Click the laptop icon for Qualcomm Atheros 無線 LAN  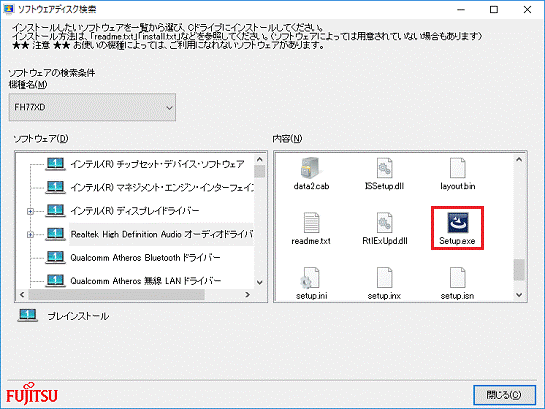(55, 280)
